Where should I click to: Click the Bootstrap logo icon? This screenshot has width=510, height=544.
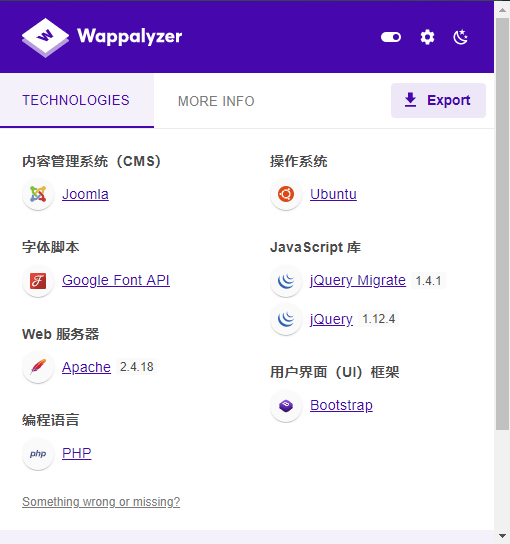coord(286,406)
